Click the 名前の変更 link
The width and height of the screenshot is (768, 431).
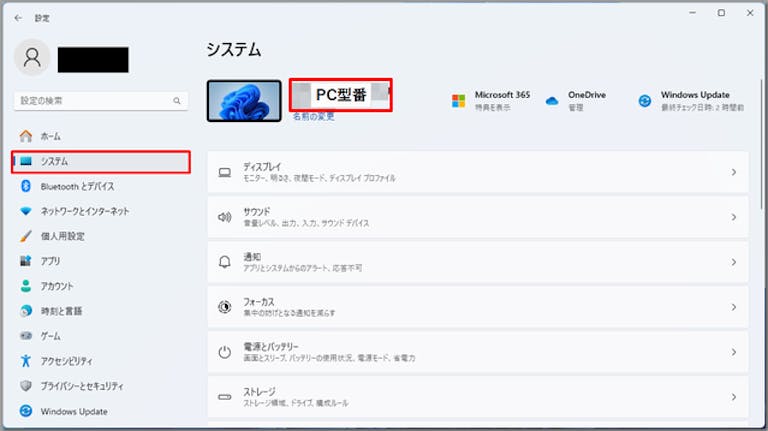(313, 117)
